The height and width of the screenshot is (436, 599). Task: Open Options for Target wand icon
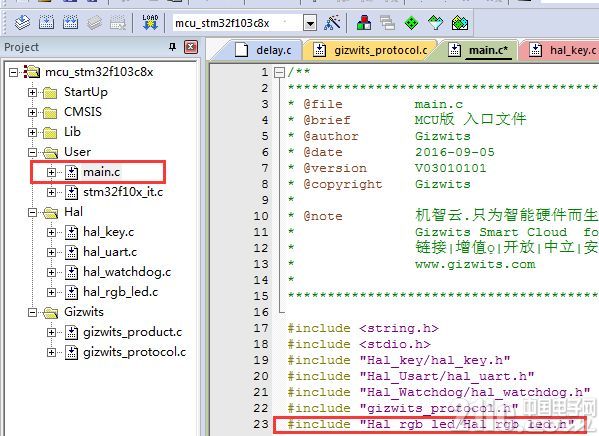332,23
